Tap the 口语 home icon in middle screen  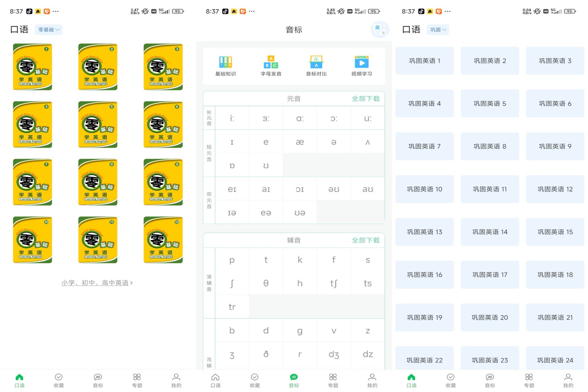(x=215, y=377)
